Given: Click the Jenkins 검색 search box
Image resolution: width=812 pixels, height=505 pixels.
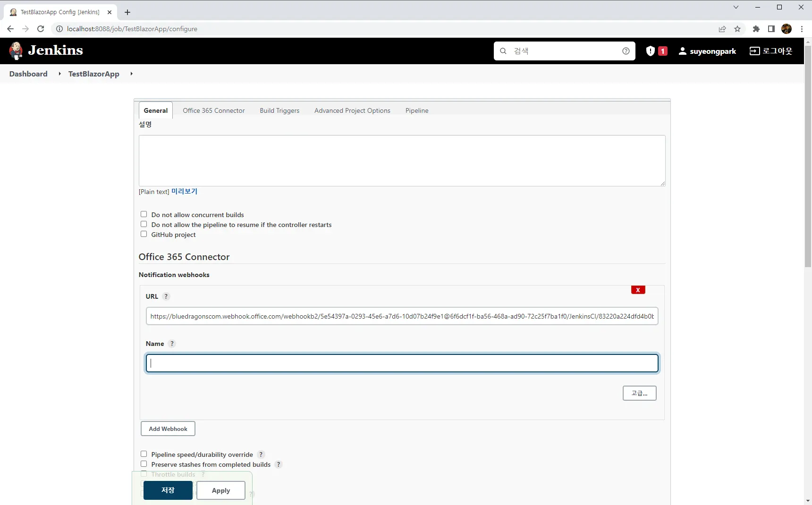Looking at the screenshot, I should [x=565, y=51].
